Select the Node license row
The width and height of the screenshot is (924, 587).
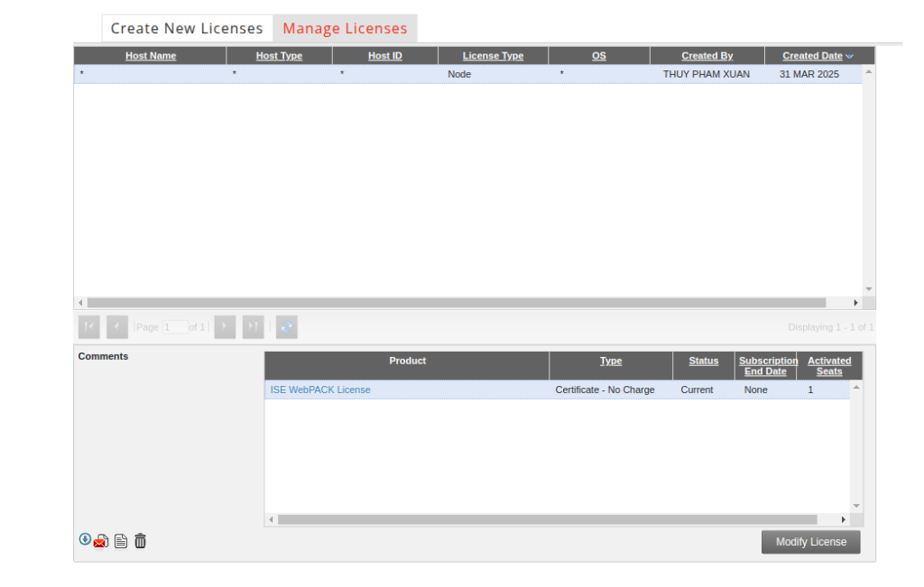(x=458, y=74)
